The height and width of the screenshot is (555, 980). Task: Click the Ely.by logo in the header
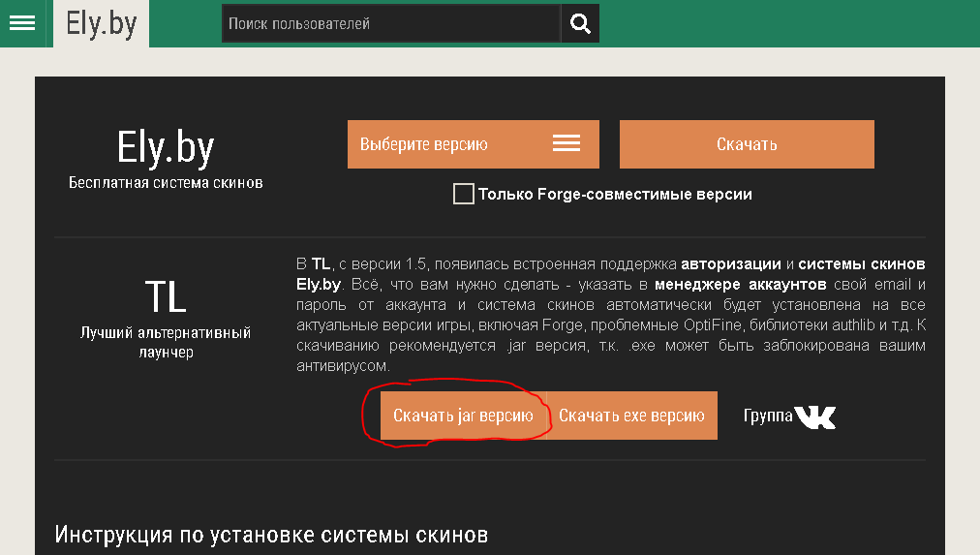tap(102, 24)
